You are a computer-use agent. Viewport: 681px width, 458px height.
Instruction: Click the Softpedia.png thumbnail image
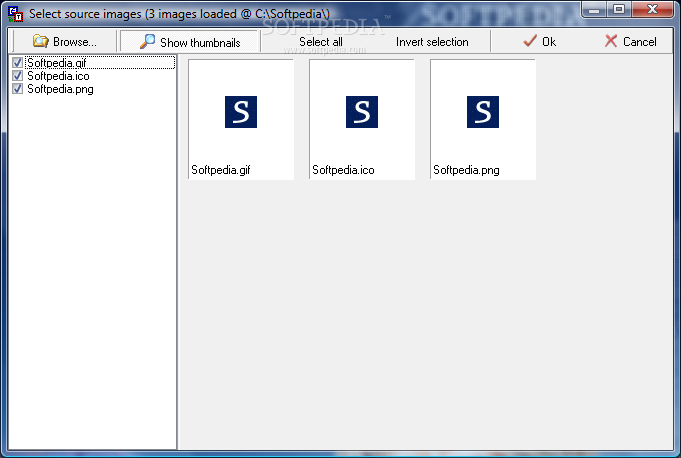[483, 112]
